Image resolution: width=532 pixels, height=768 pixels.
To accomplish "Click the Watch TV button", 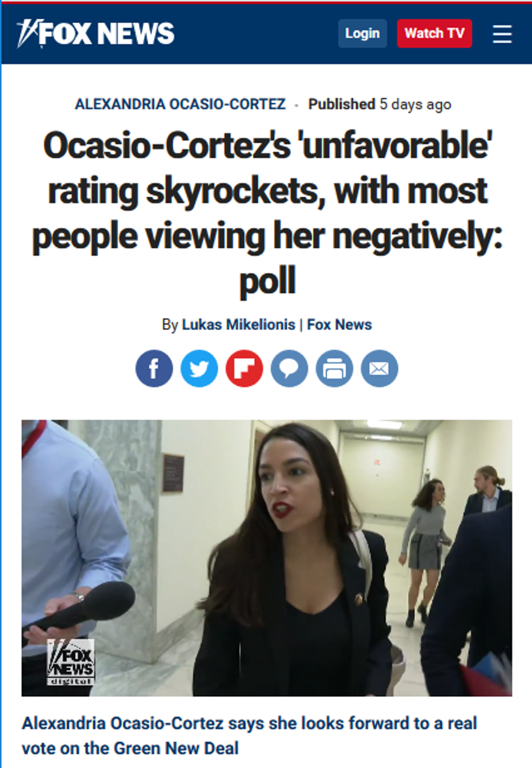I will [x=434, y=34].
